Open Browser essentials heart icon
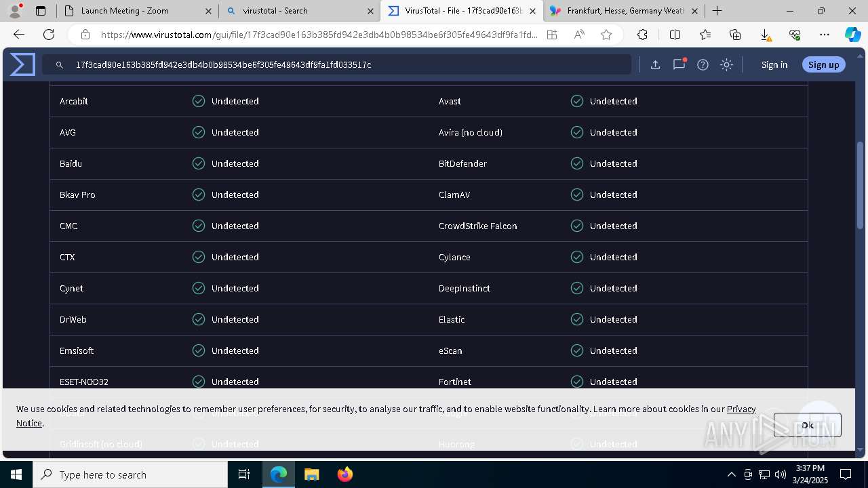The image size is (868, 488). pyautogui.click(x=795, y=35)
